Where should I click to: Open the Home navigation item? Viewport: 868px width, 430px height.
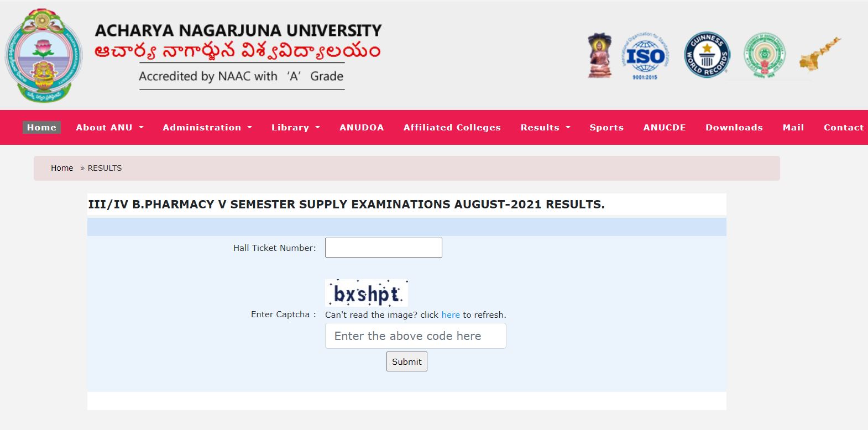tap(41, 127)
